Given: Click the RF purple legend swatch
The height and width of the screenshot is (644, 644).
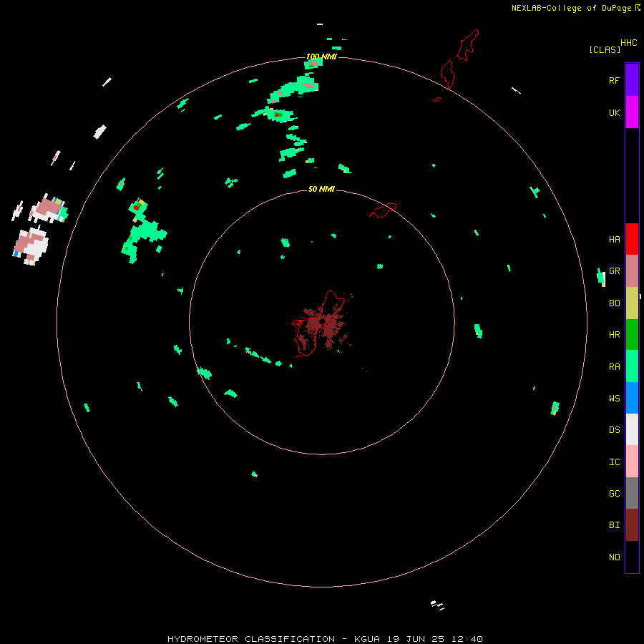Looking at the screenshot, I should (632, 80).
